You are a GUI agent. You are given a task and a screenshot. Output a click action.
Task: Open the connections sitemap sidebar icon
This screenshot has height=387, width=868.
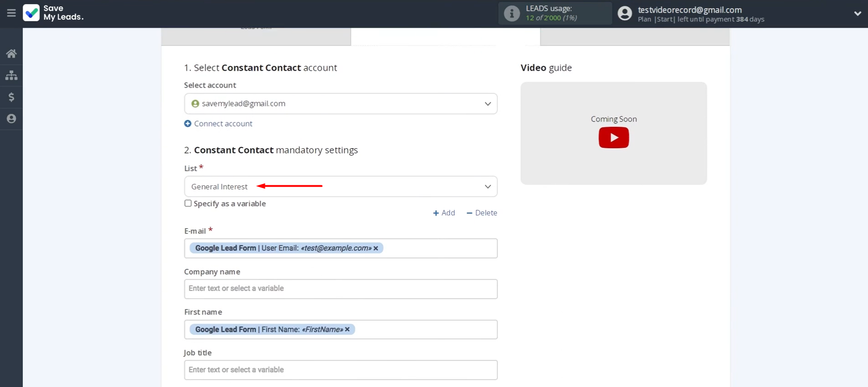pyautogui.click(x=11, y=75)
